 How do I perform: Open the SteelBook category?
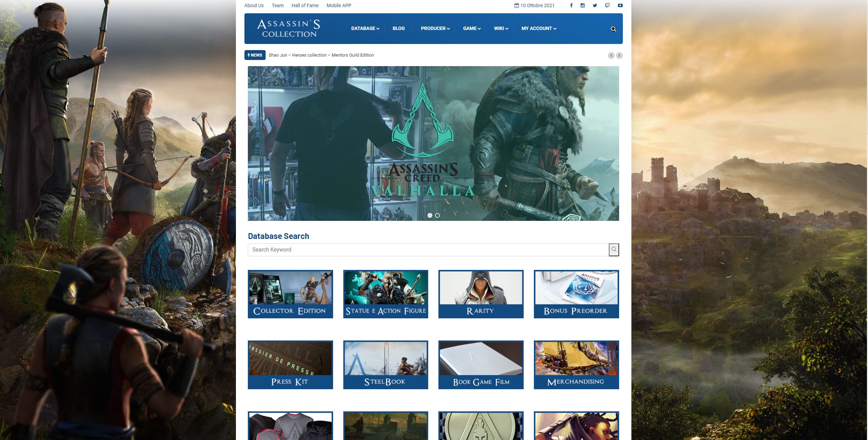click(x=386, y=365)
